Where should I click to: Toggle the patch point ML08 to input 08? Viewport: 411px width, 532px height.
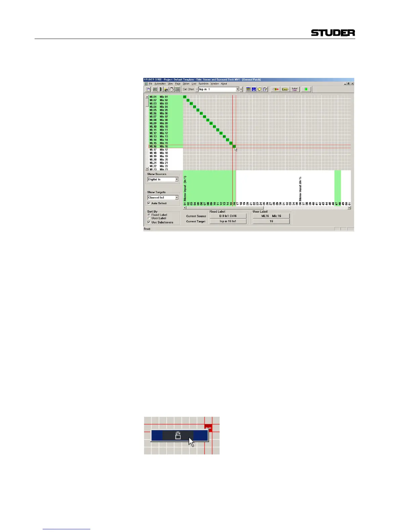[208, 120]
